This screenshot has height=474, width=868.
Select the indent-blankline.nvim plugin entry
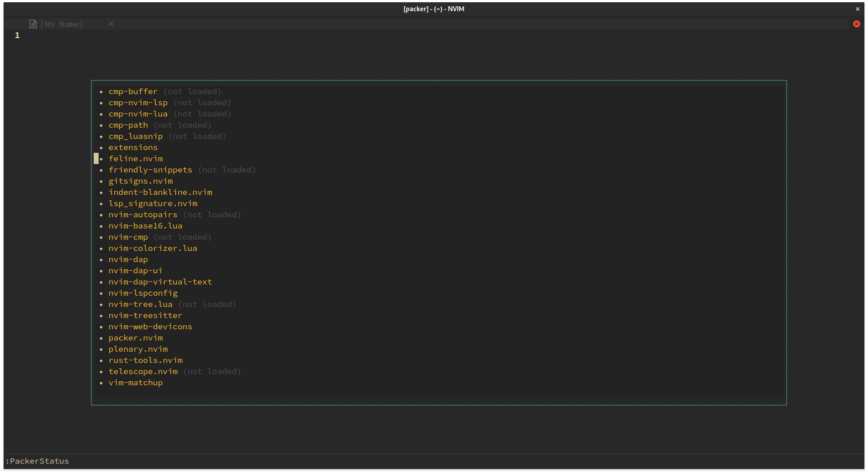[x=161, y=192]
